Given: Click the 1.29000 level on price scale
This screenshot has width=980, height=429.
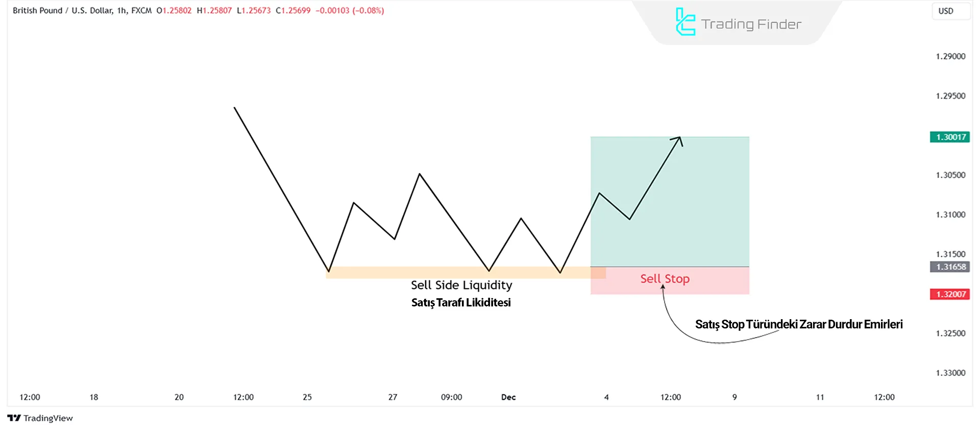Looking at the screenshot, I should coord(950,56).
